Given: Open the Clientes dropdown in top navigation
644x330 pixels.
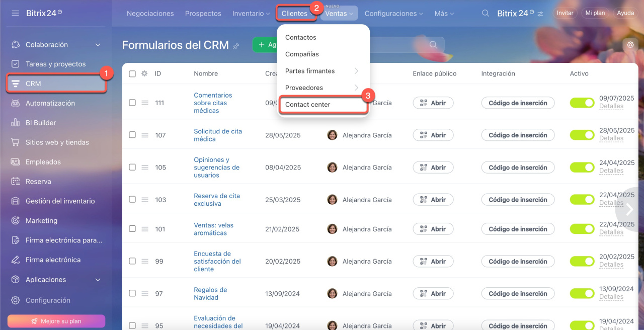Looking at the screenshot, I should click(296, 14).
